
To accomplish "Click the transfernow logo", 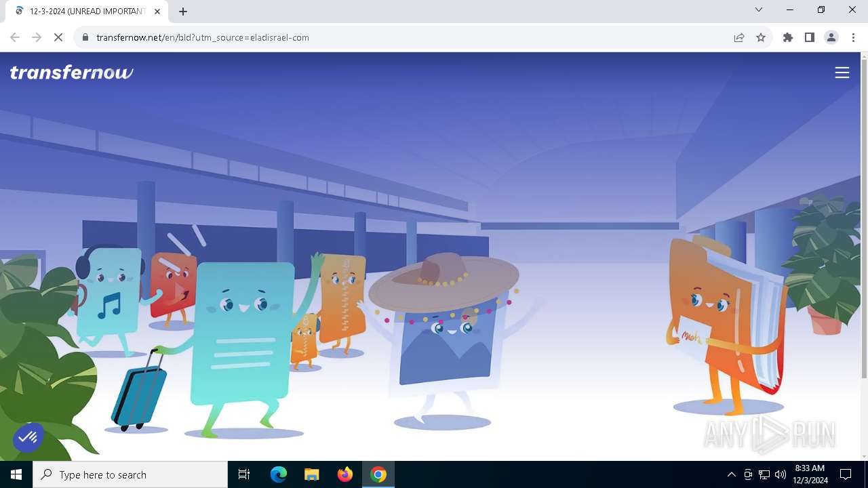I will pos(72,73).
